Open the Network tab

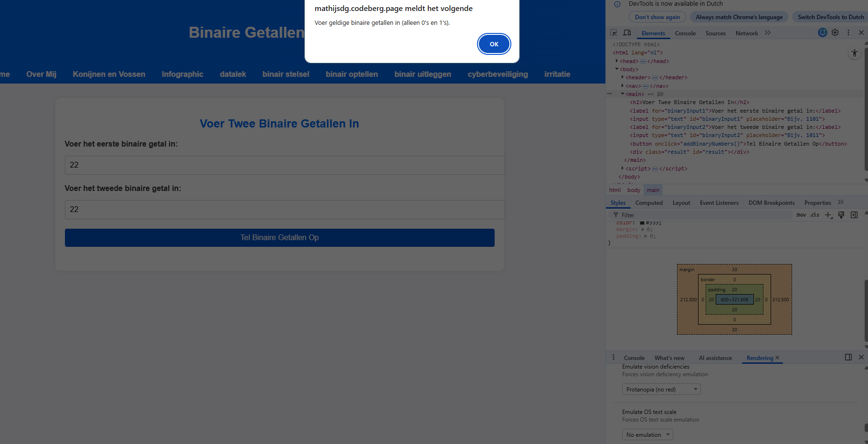pos(747,33)
